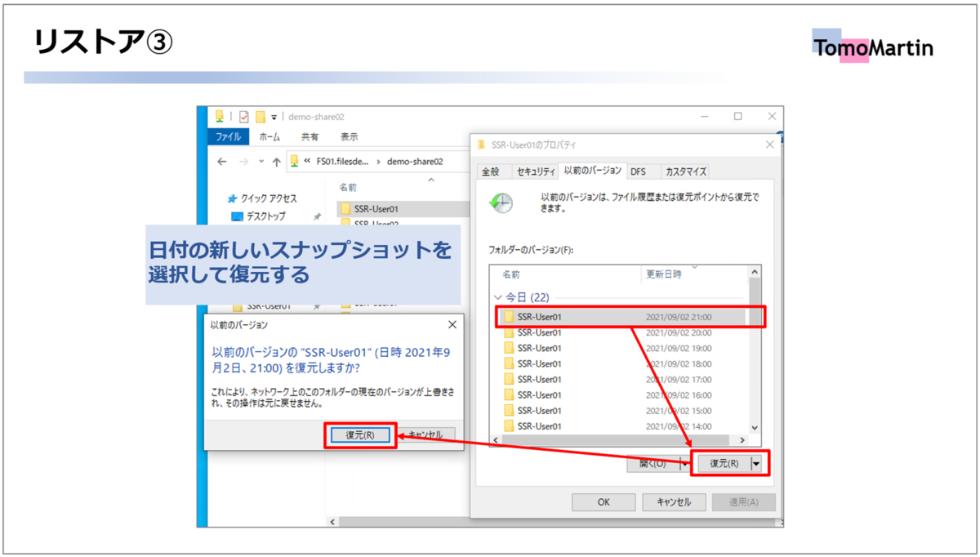
Task: Sort versions by the 名前 column header
Action: tap(510, 274)
